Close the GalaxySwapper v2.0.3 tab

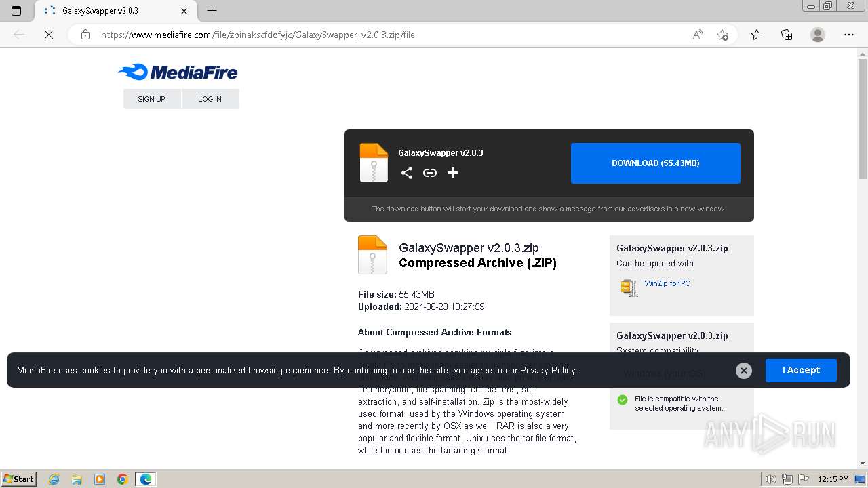click(184, 11)
